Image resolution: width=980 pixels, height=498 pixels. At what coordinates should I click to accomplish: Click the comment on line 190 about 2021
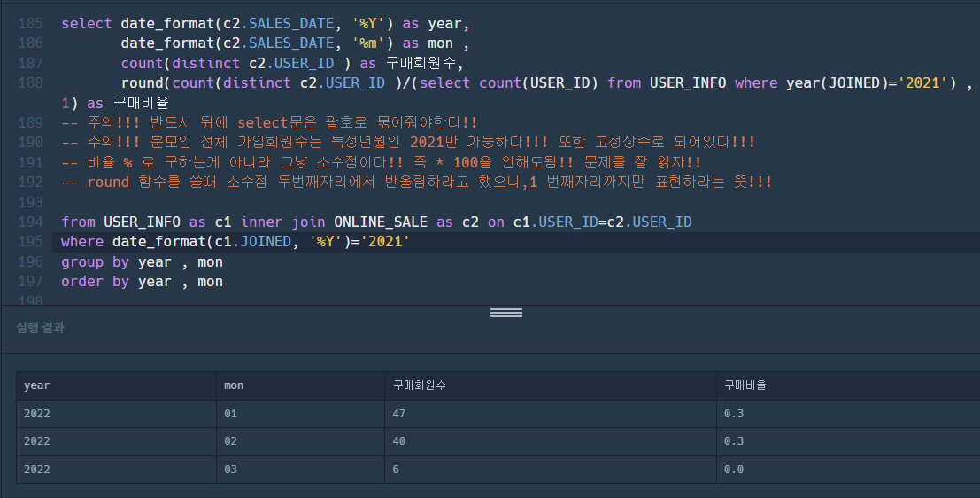(x=408, y=143)
